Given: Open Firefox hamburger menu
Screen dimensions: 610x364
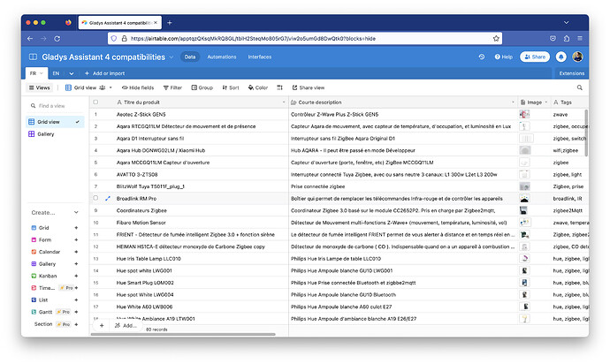Looking at the screenshot, I should pos(580,39).
